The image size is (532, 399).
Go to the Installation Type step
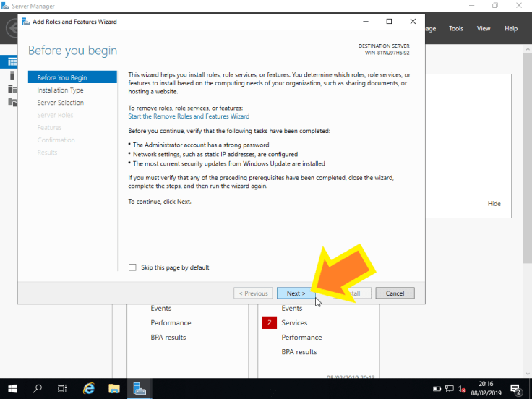click(60, 90)
